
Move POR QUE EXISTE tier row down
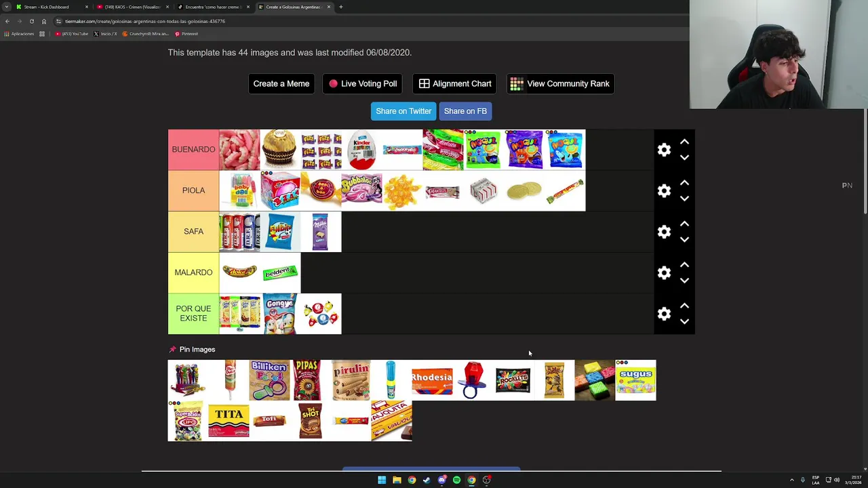[684, 321]
